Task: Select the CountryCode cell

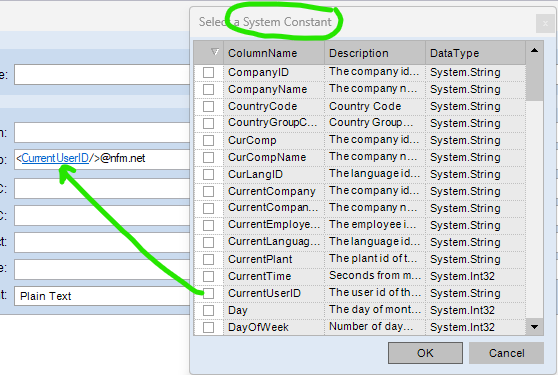Action: tap(274, 106)
